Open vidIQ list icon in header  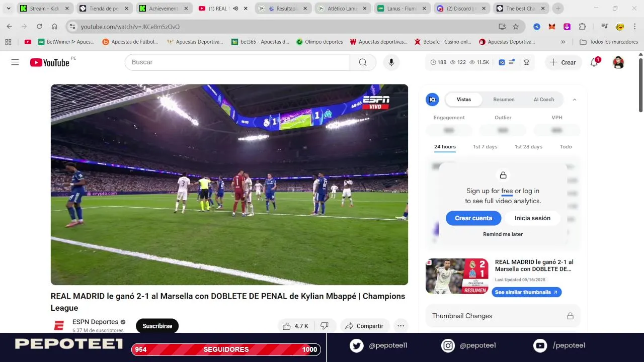[x=512, y=62]
